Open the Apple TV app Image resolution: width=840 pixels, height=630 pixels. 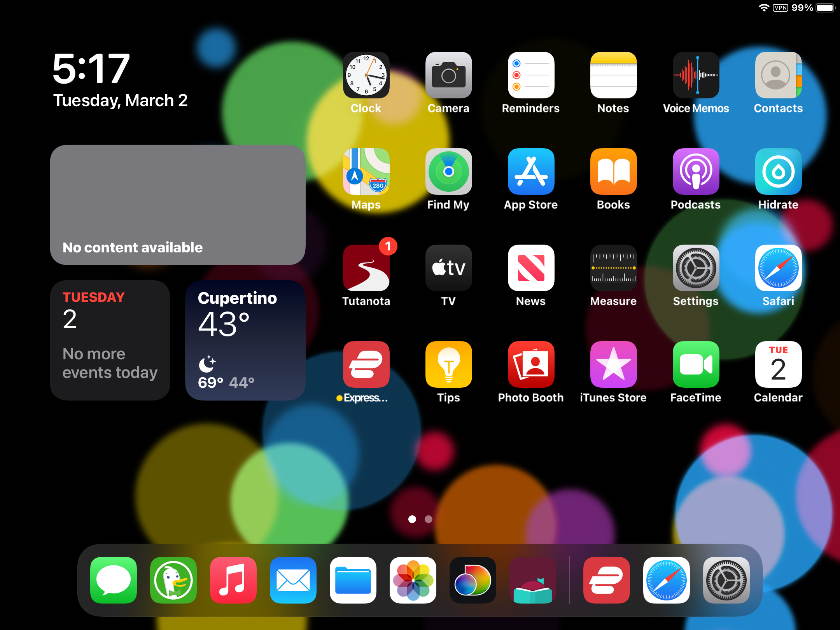click(448, 268)
